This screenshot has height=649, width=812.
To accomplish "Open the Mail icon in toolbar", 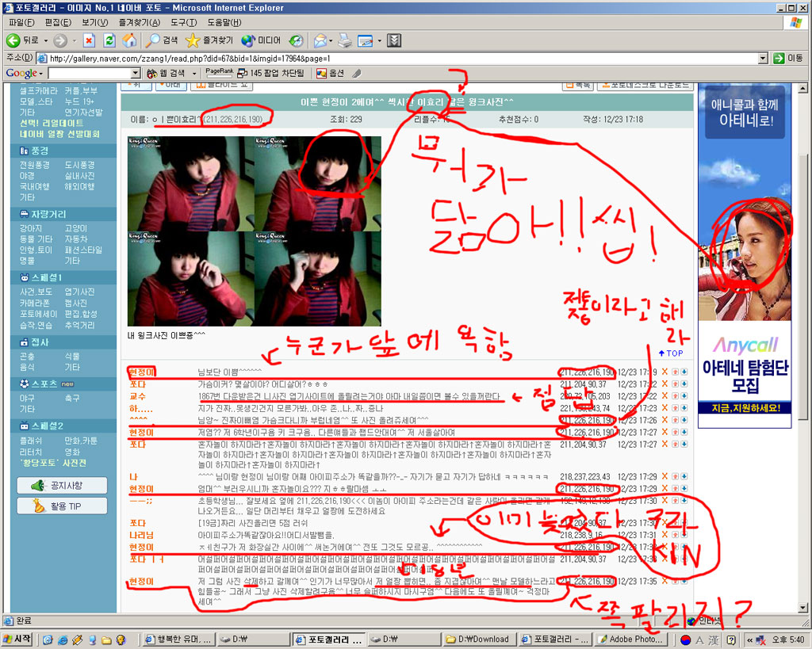I will click(x=320, y=40).
